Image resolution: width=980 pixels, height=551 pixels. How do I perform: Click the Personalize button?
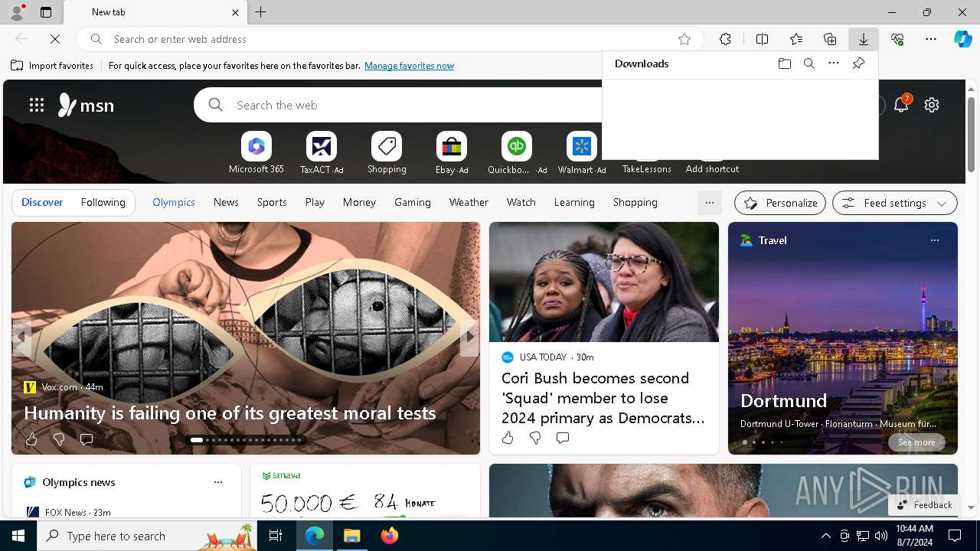[x=780, y=203]
